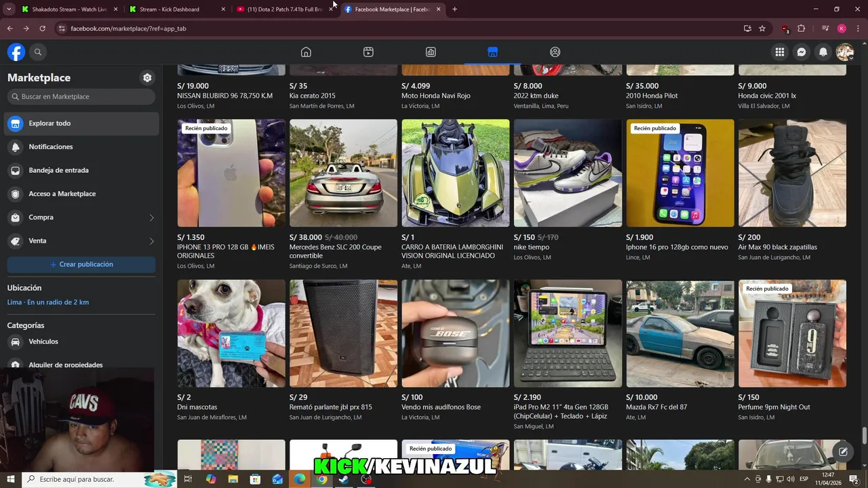Switch to Dota 2 Patch 7.41b tab
The image size is (868, 488).
pyautogui.click(x=285, y=9)
